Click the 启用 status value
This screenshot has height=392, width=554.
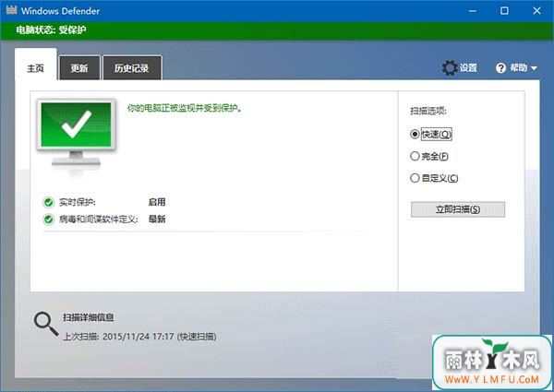pyautogui.click(x=157, y=202)
